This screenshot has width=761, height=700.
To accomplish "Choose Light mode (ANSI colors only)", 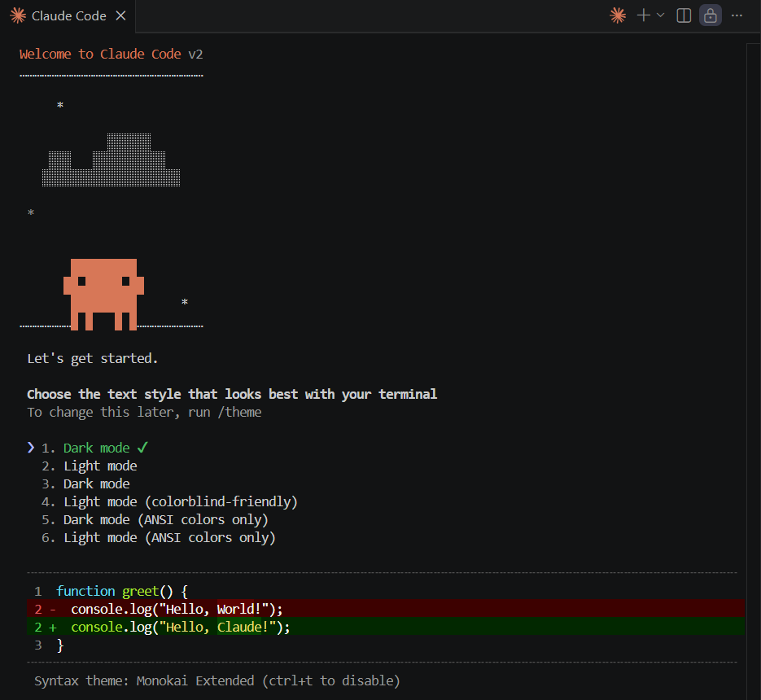I will click(159, 538).
